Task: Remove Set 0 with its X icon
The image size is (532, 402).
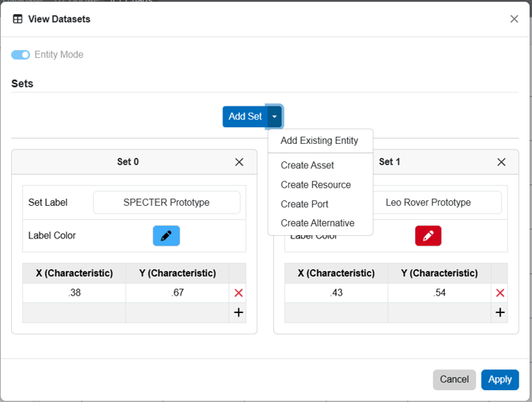Action: pyautogui.click(x=239, y=162)
